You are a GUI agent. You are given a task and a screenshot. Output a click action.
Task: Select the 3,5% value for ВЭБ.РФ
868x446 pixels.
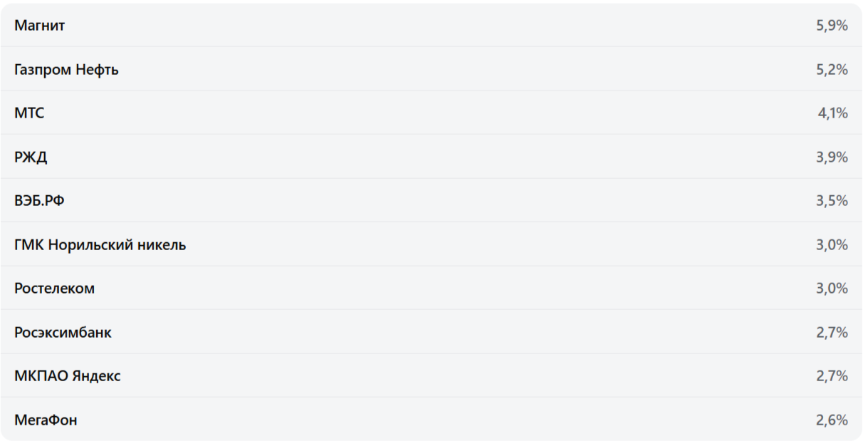pyautogui.click(x=832, y=201)
